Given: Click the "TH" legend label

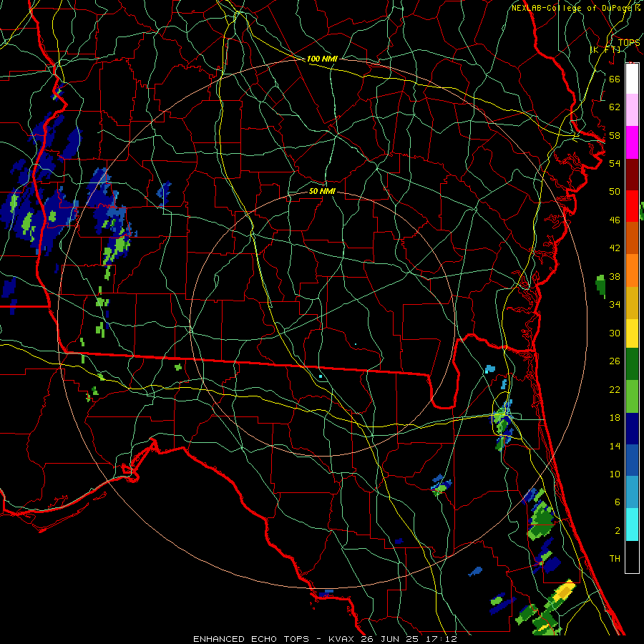Looking at the screenshot, I should pos(615,559).
